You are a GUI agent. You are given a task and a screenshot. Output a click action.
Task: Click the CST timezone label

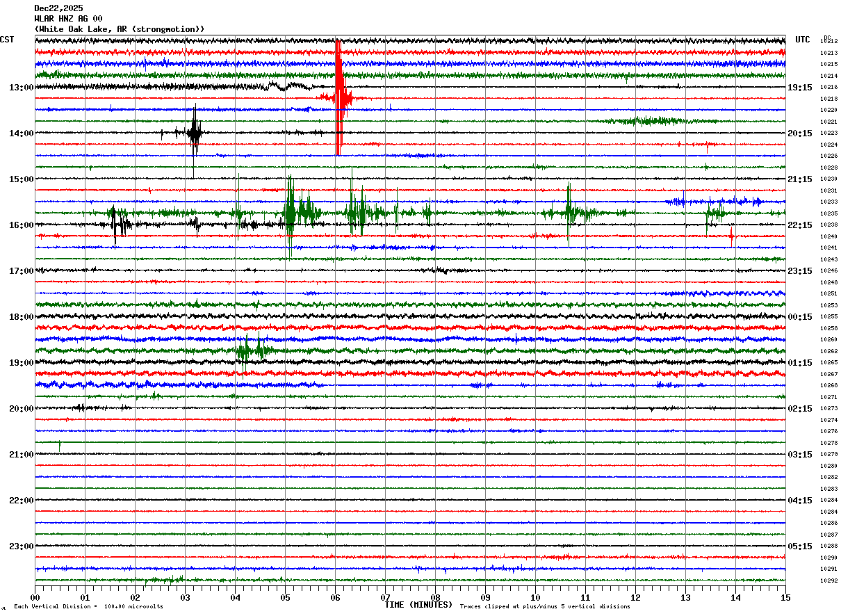tap(7, 40)
